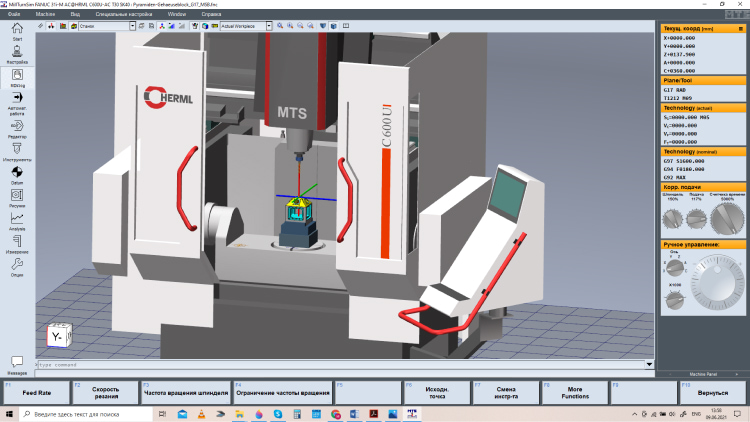Click the Windows taskbar search box

coord(86,414)
